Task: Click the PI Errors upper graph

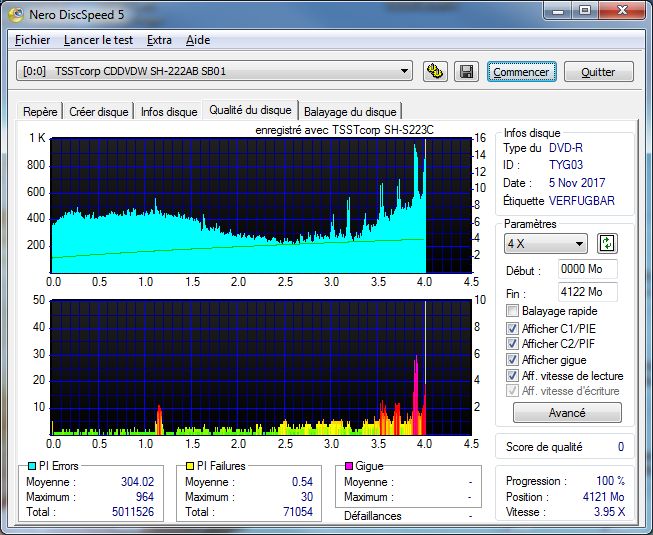Action: click(261, 206)
